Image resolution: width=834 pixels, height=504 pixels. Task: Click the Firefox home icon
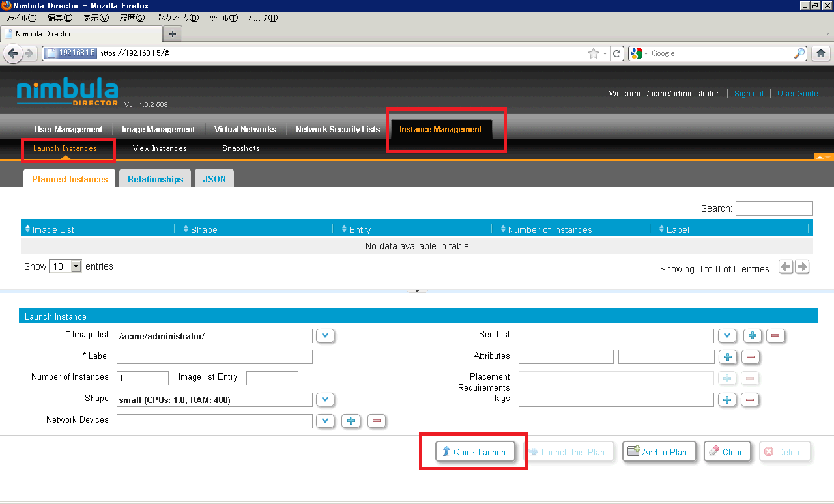click(x=821, y=53)
